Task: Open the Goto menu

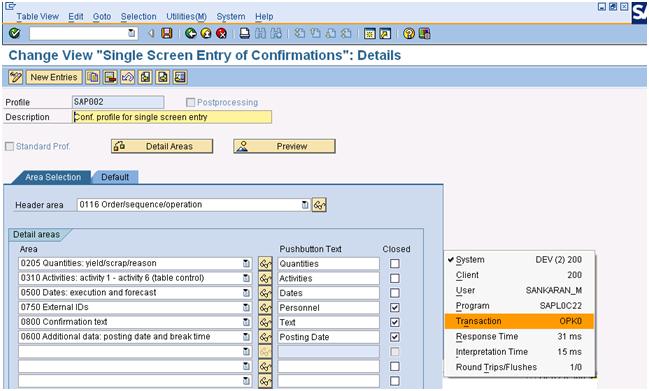Action: click(102, 17)
